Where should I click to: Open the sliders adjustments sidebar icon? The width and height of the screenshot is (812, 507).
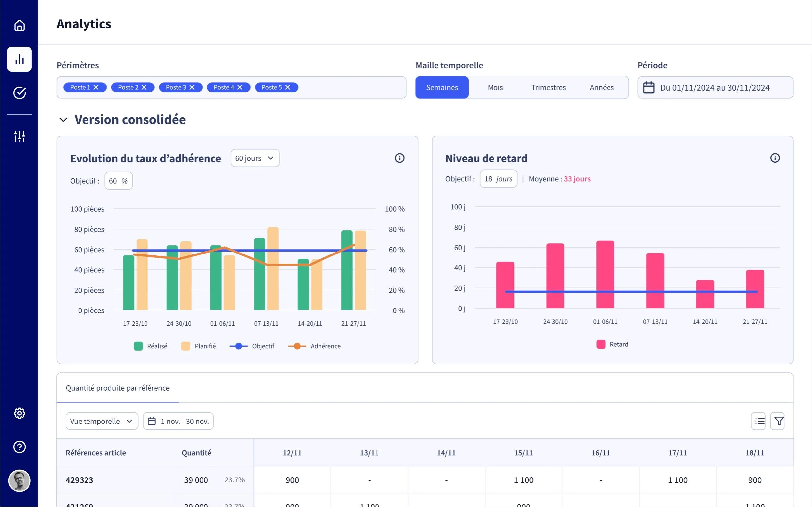[x=20, y=137]
